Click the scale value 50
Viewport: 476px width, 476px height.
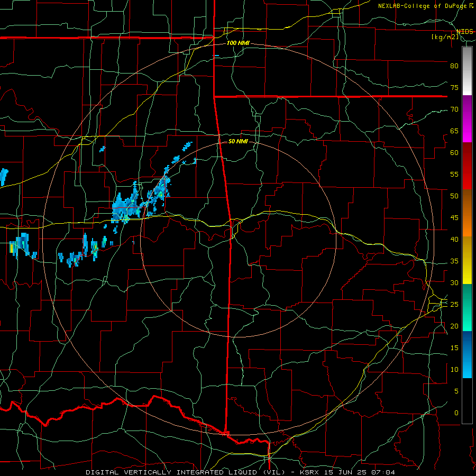454,196
